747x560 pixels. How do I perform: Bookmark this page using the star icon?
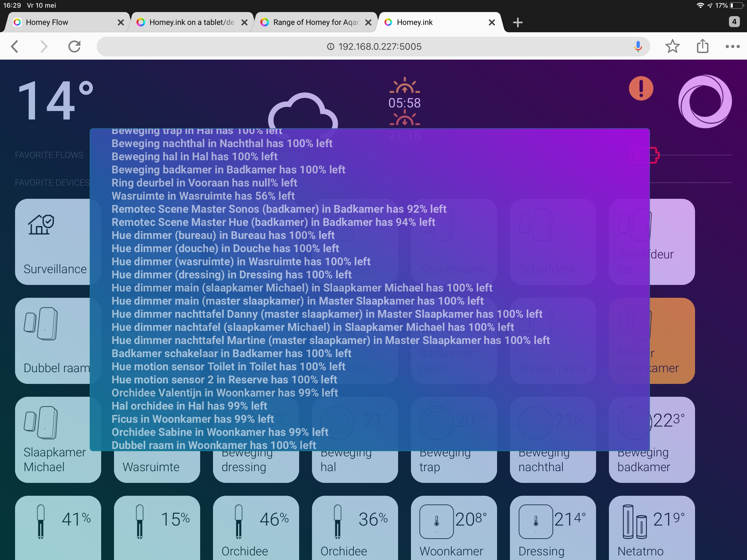click(672, 46)
